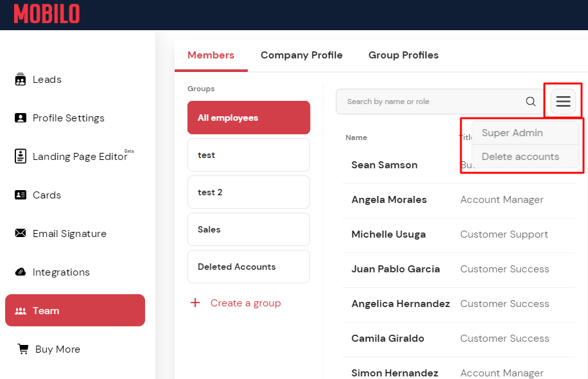The width and height of the screenshot is (588, 379).
Task: Open Buy More in the sidebar
Action: [57, 349]
